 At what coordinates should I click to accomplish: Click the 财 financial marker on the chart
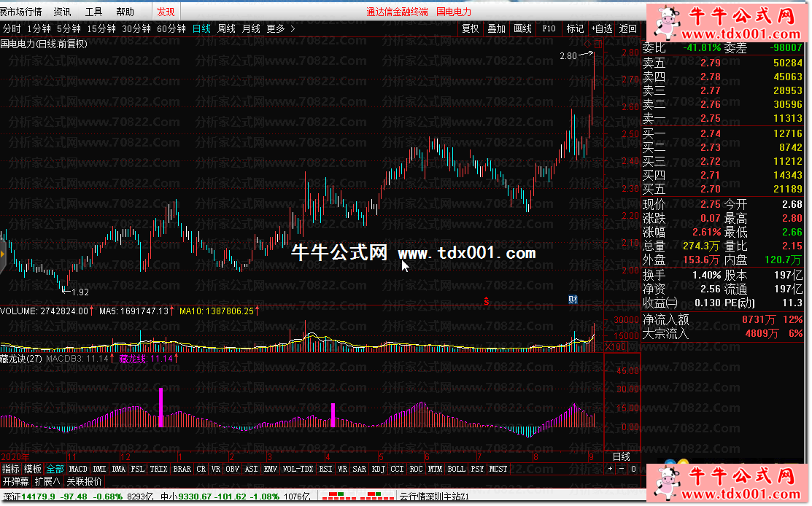tap(573, 299)
